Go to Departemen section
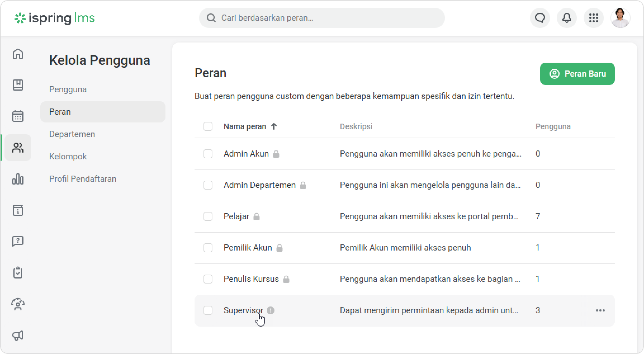 tap(72, 134)
